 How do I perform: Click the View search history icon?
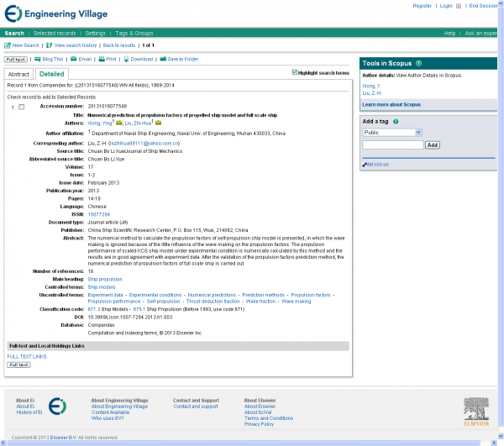pos(50,45)
